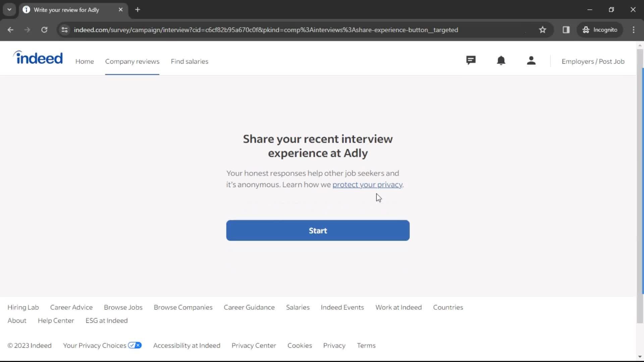Open the About footer link
Viewport: 644px width, 362px height.
tap(17, 320)
